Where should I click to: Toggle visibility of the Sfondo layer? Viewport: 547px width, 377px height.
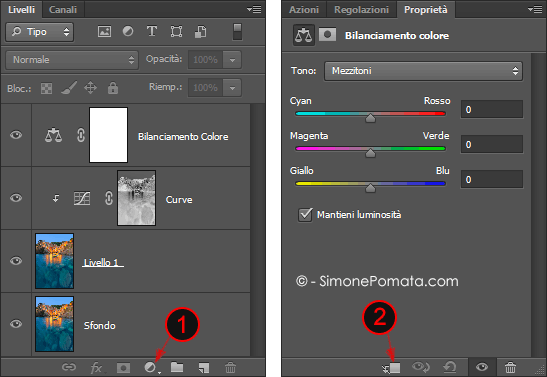coord(16,324)
